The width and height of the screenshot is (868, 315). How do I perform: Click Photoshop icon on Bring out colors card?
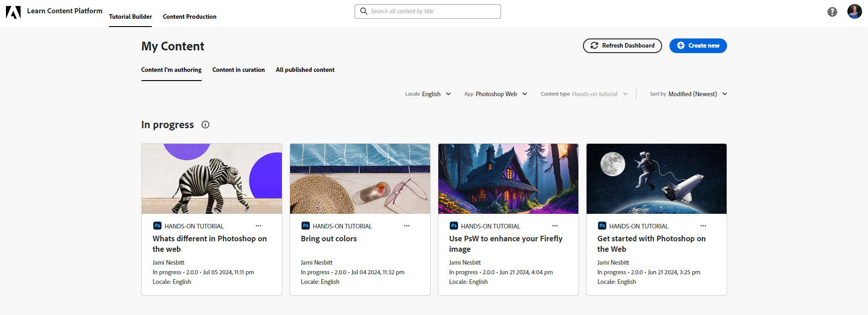click(x=306, y=226)
